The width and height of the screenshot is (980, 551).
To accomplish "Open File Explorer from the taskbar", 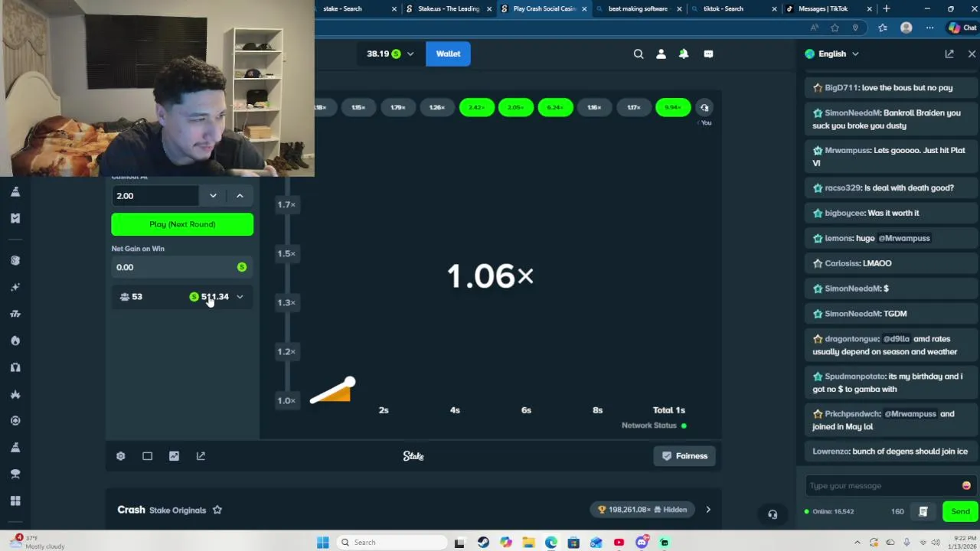I will pyautogui.click(x=528, y=543).
